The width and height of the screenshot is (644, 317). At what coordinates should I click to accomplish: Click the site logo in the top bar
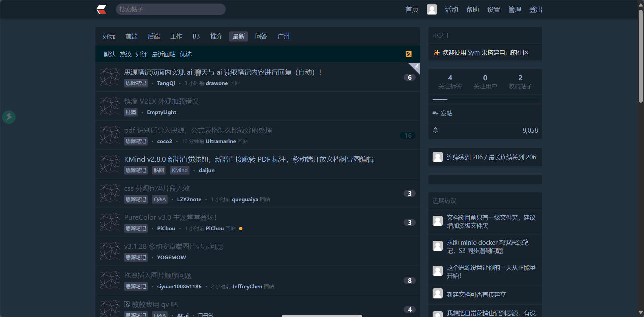coord(101,9)
